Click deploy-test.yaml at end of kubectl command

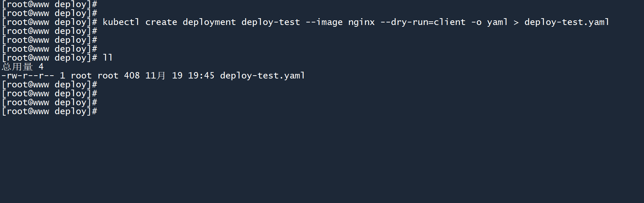567,22
